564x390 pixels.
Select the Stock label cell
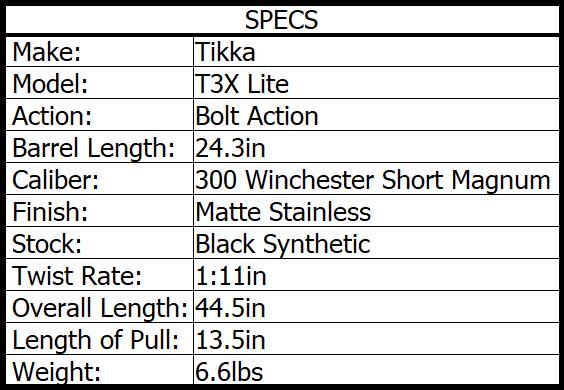100,243
